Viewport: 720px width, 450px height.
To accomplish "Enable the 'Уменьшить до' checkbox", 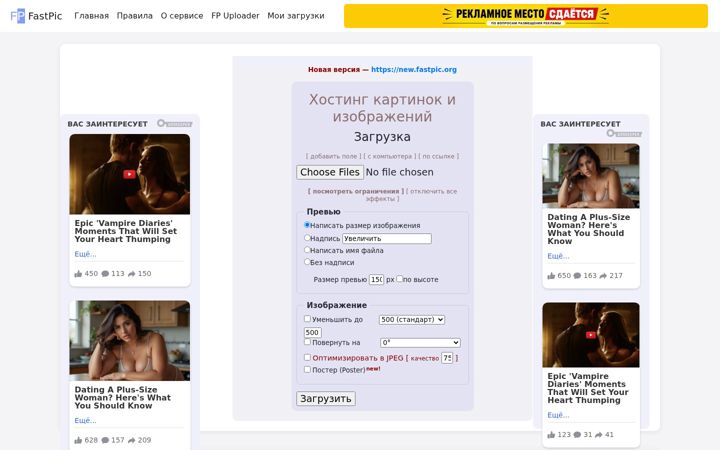I will click(307, 319).
